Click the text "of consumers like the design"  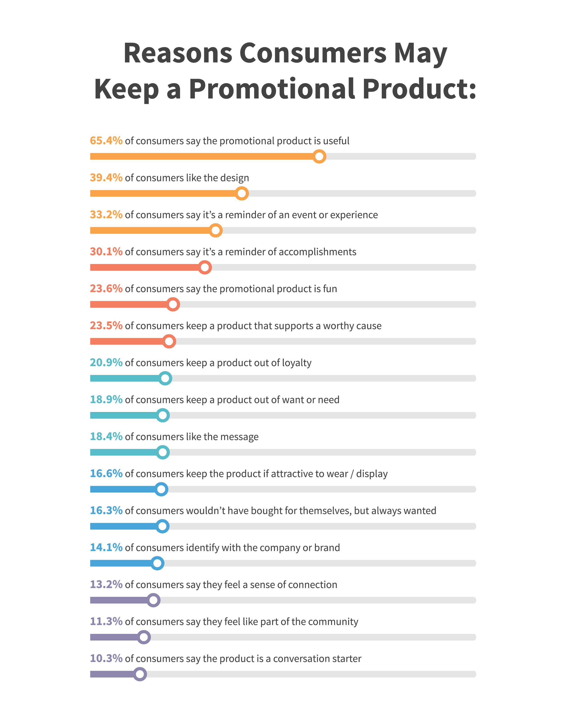[187, 178]
